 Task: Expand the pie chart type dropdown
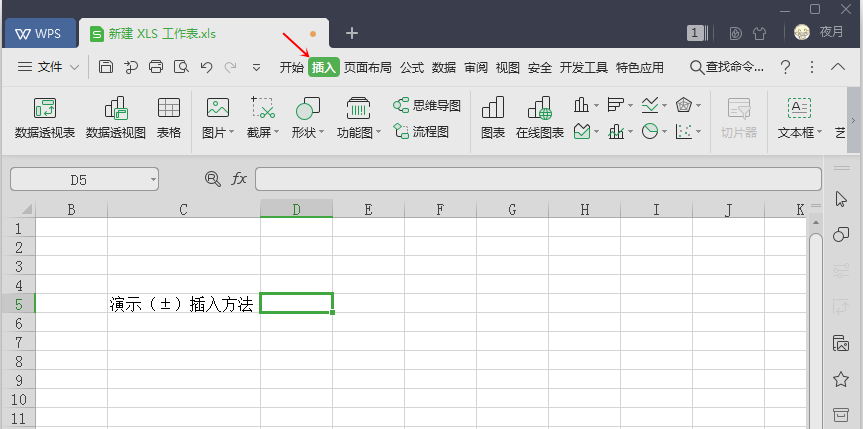click(664, 132)
